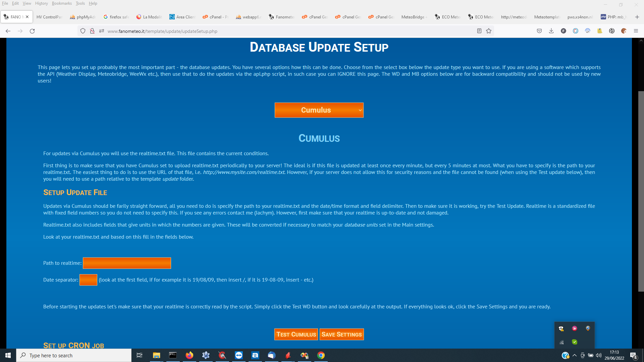Viewport: 644px width, 362px height.
Task: Click the Test Cumulus button
Action: pyautogui.click(x=296, y=334)
